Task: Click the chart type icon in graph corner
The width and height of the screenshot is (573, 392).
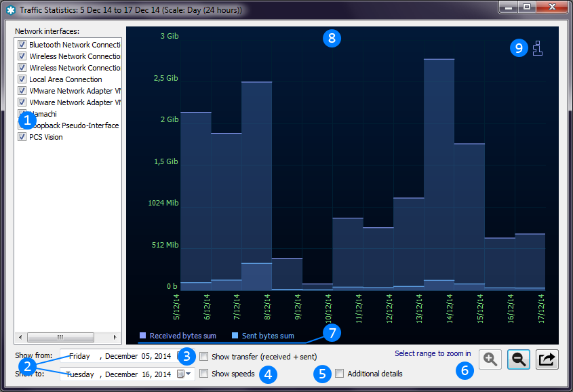Action: (538, 48)
